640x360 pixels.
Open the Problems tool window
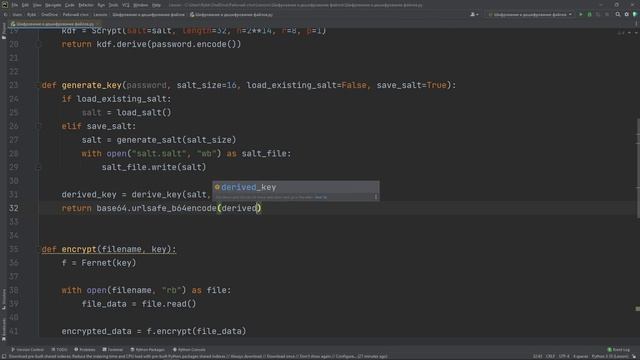(x=84, y=350)
